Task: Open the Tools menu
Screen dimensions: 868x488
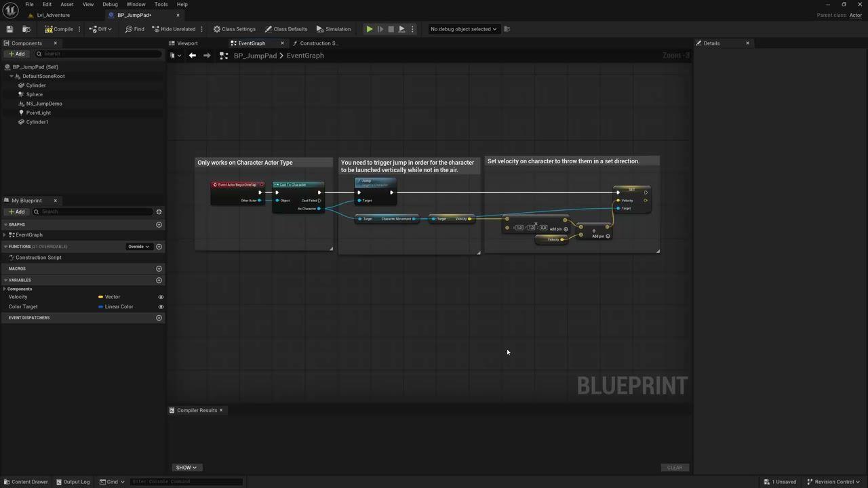Action: [x=161, y=4]
